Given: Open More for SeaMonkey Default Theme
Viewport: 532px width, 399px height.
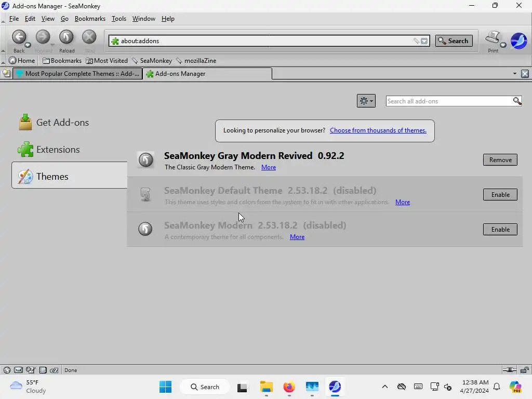Looking at the screenshot, I should coord(403,202).
